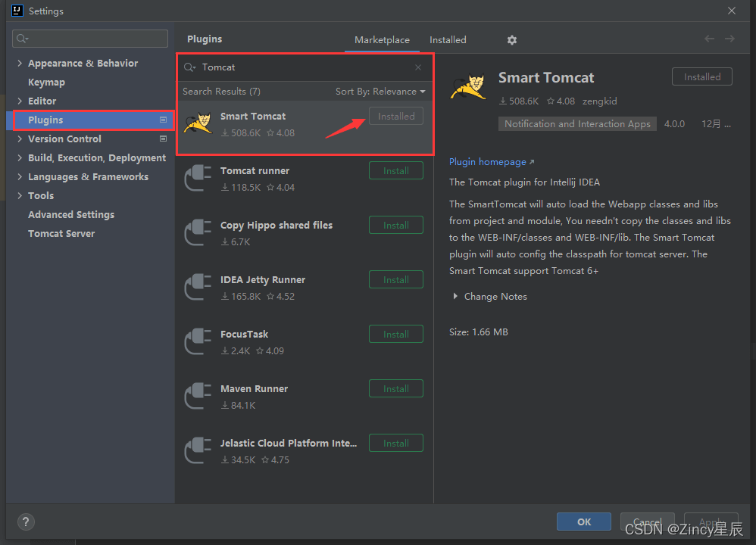756x545 pixels.
Task: Expand the Editor settings node
Action: 20,101
